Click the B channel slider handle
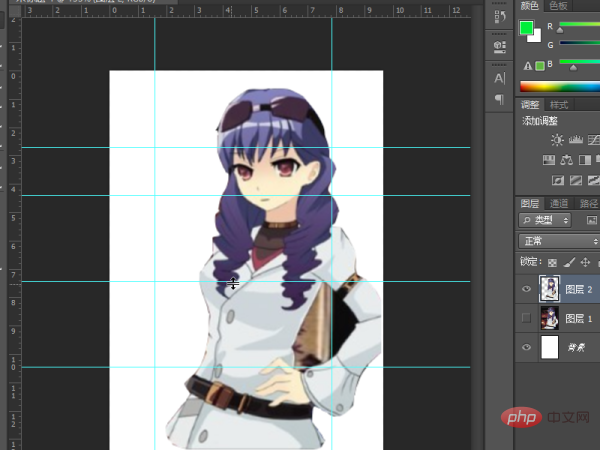Viewport: 600px width, 450px height. click(573, 68)
